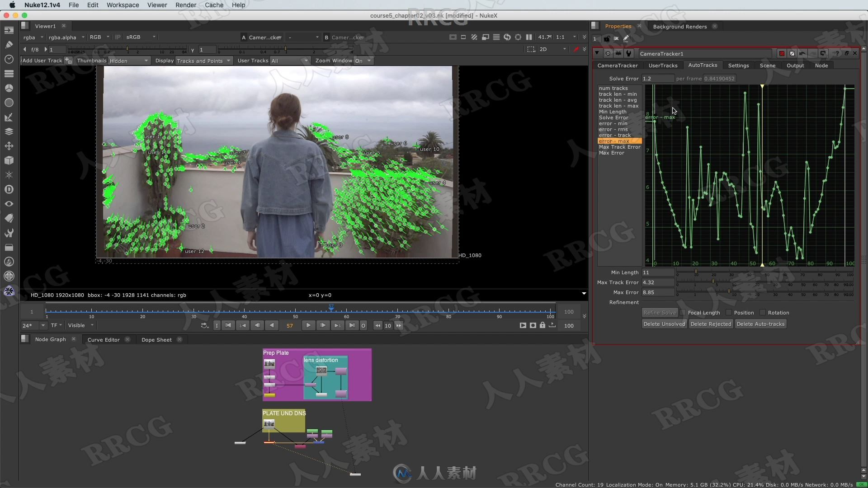Click the current frame number field 57
This screenshot has width=868, height=488.
click(290, 325)
